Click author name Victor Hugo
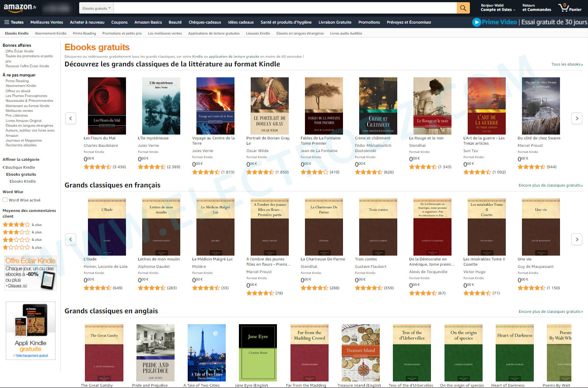 pos(474,272)
